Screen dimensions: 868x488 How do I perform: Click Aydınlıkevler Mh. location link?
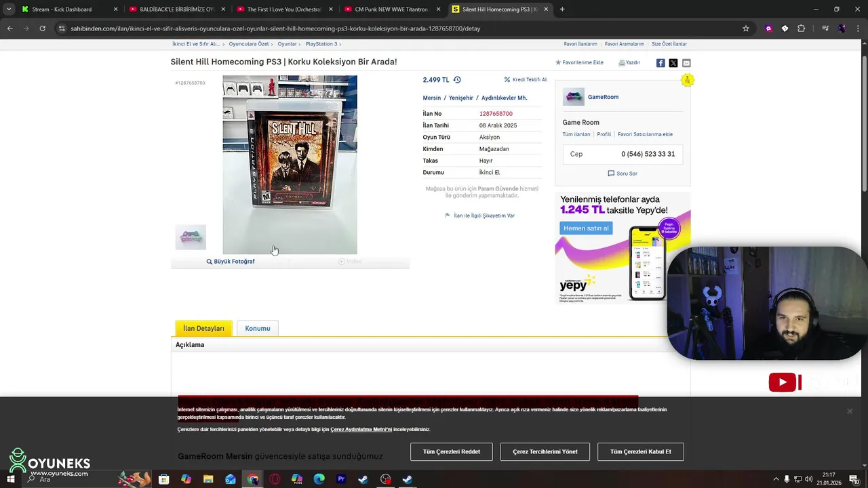[x=504, y=98]
